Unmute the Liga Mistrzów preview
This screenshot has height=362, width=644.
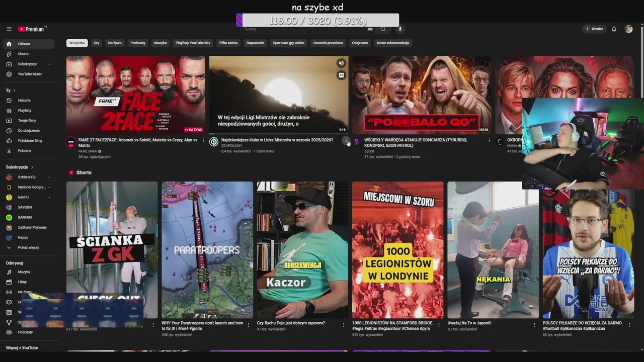[x=341, y=63]
